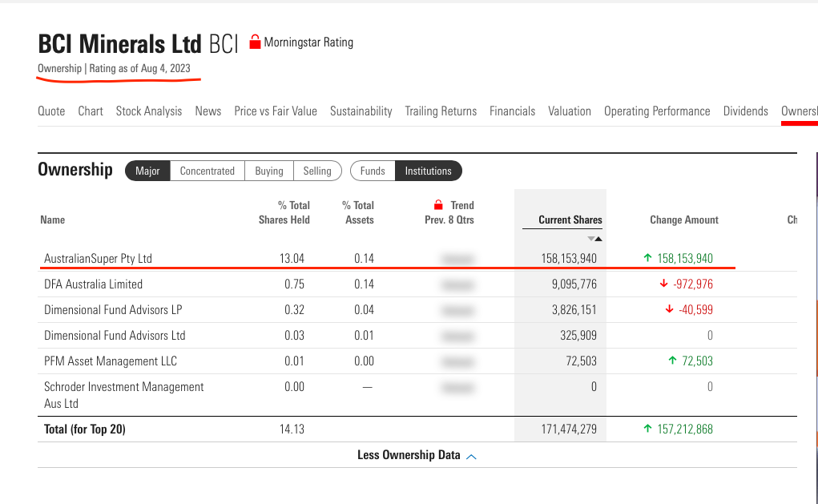Screen dimensions: 818x504
Task: Sort by the Change Amount column header
Action: point(684,220)
